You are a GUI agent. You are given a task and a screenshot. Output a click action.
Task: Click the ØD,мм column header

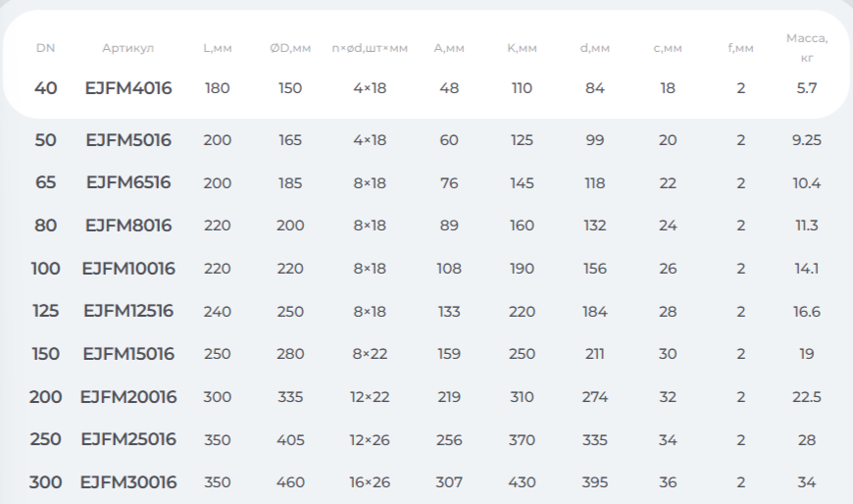pos(290,48)
